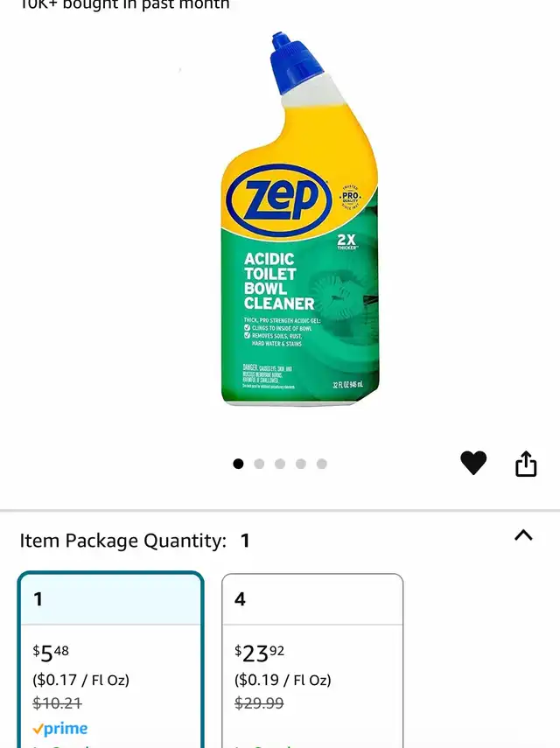Go to fifth image carousel dot
Image resolution: width=560 pixels, height=748 pixels.
click(322, 464)
